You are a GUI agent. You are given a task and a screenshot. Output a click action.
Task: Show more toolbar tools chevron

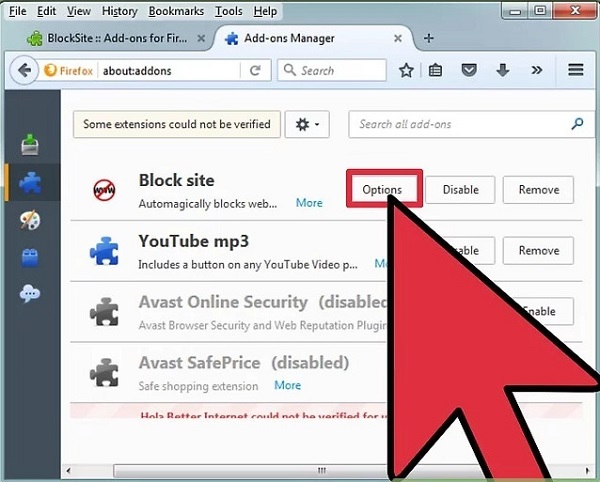pyautogui.click(x=537, y=70)
